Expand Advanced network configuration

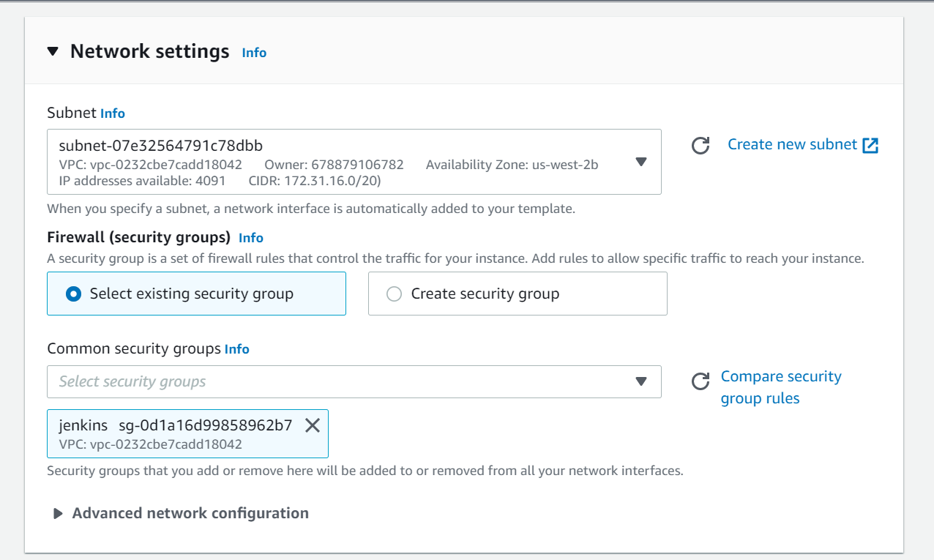(x=181, y=513)
